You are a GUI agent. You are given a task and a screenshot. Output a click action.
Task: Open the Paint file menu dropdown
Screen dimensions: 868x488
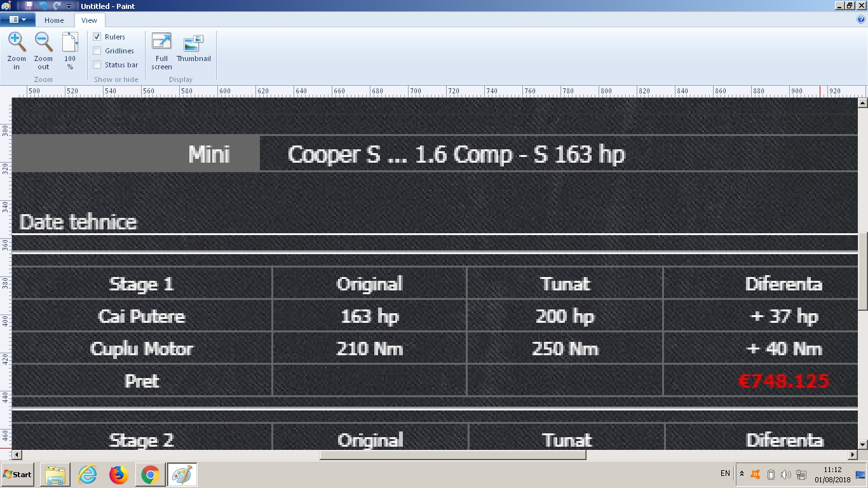[x=18, y=20]
